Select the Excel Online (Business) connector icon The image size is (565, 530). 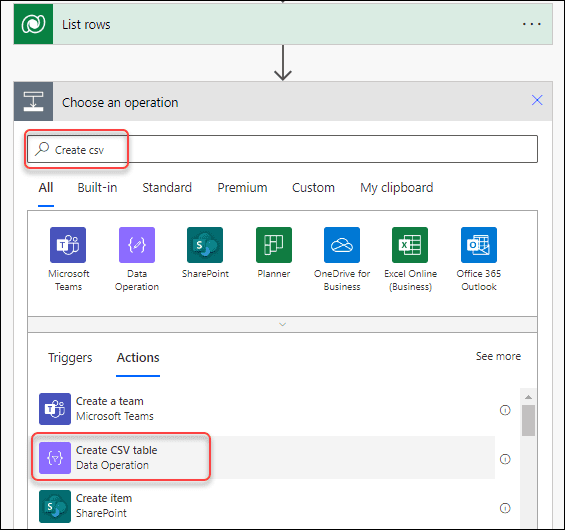pyautogui.click(x=410, y=245)
